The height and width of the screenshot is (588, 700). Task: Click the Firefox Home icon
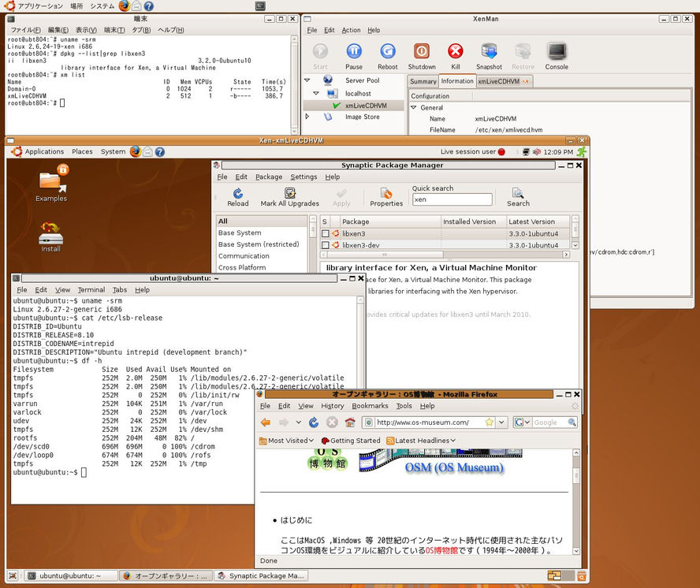click(x=350, y=422)
